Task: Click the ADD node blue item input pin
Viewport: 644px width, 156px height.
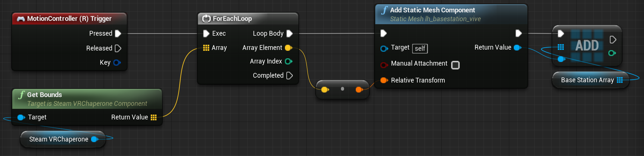Action: point(561,59)
